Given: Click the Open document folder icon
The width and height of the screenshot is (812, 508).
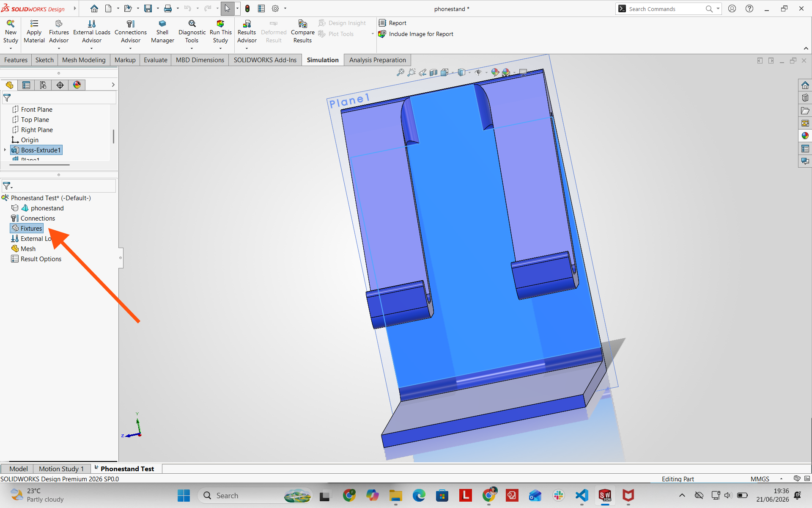Looking at the screenshot, I should click(x=128, y=8).
